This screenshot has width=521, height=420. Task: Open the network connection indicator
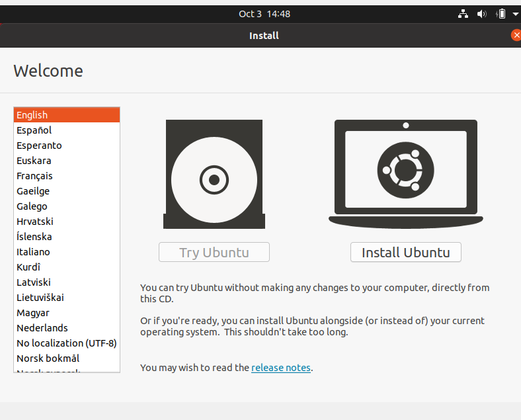[x=463, y=14]
